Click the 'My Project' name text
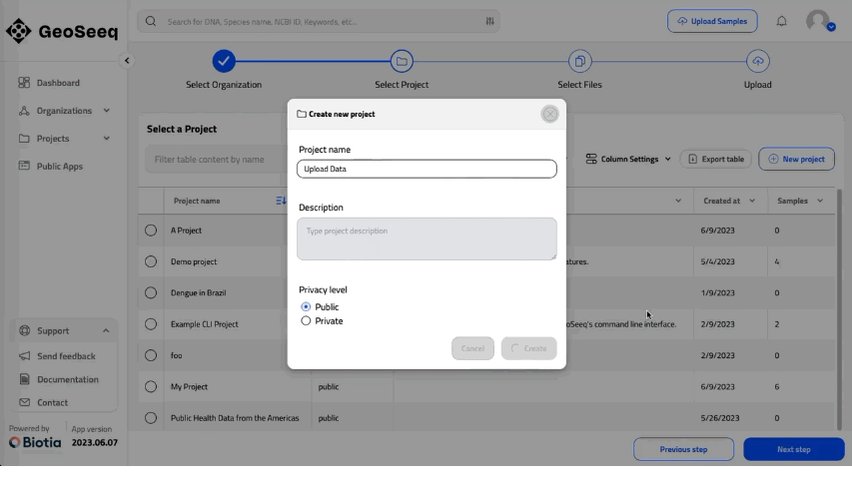Screen dimensions: 852x479 (x=189, y=387)
